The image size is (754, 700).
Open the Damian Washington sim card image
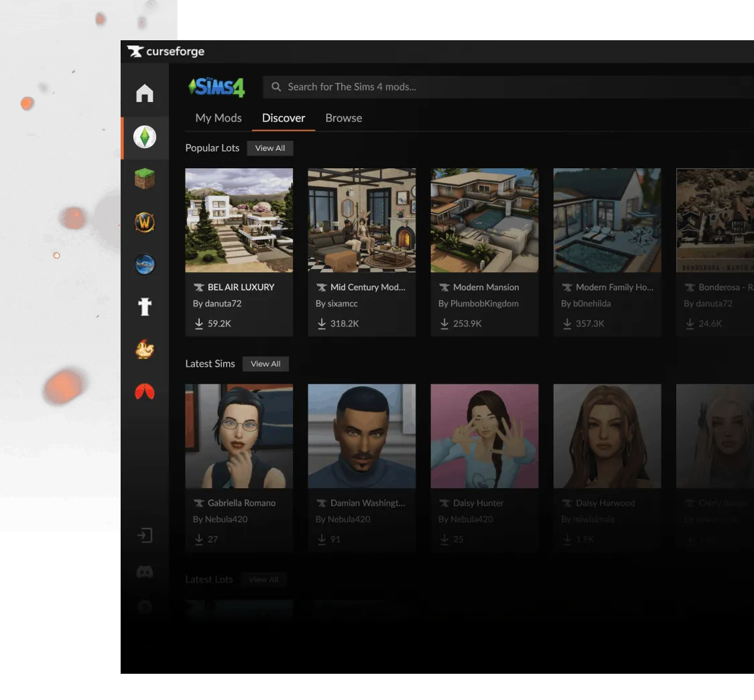[x=362, y=436]
